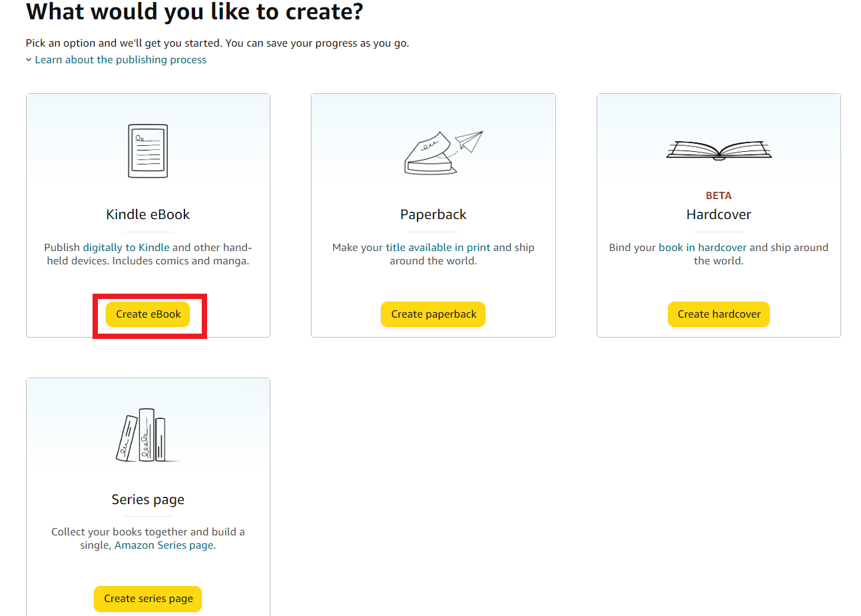Screen dimensions: 861x616
Task: Click the open book Hardcover illustration
Action: [718, 150]
